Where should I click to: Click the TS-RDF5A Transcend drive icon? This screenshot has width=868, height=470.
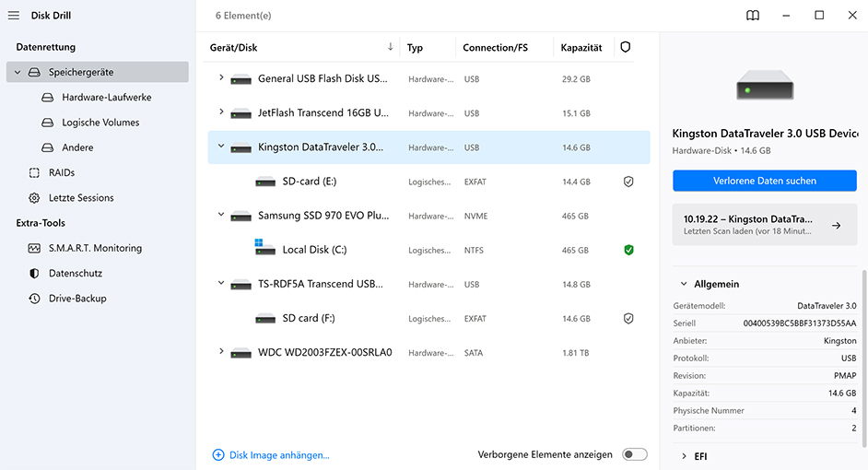pyautogui.click(x=240, y=285)
